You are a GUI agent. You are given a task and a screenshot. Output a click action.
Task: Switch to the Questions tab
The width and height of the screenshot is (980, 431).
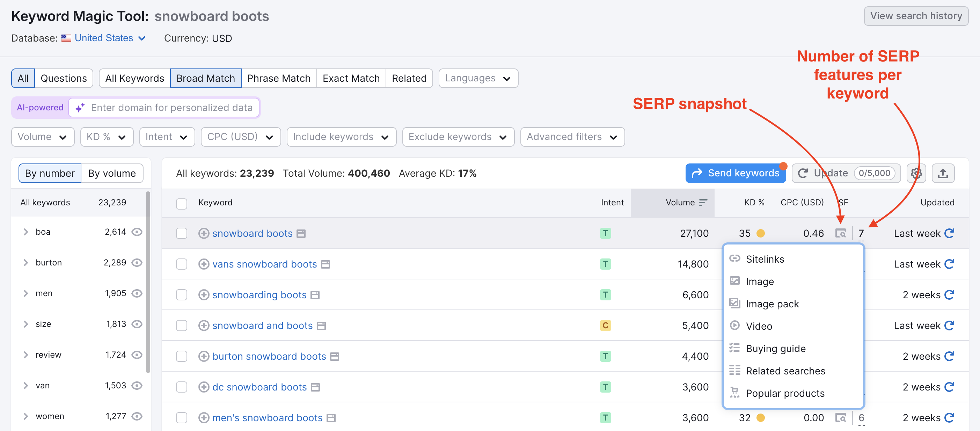coord(64,78)
